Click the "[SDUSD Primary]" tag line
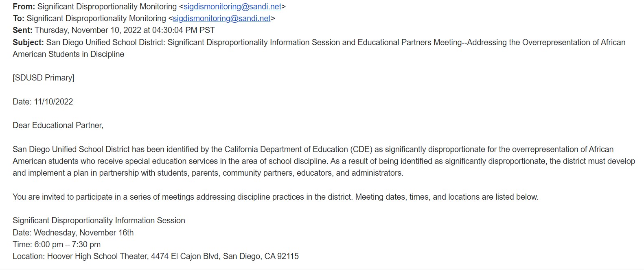 (x=44, y=78)
